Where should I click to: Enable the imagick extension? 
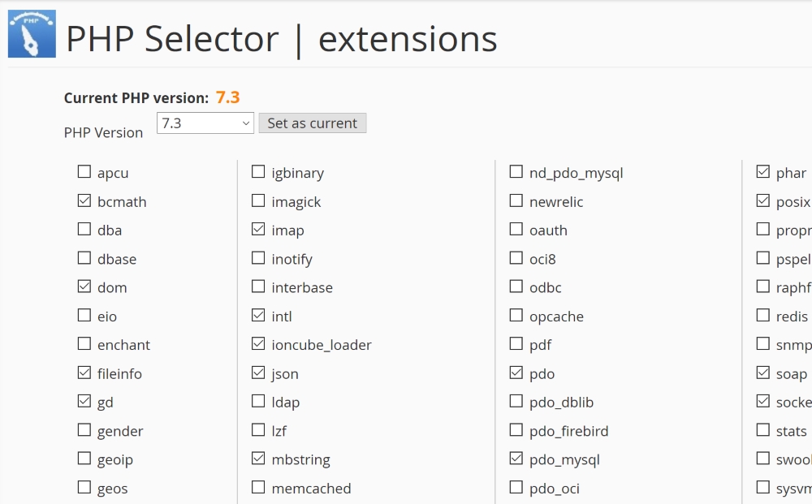[x=258, y=200]
